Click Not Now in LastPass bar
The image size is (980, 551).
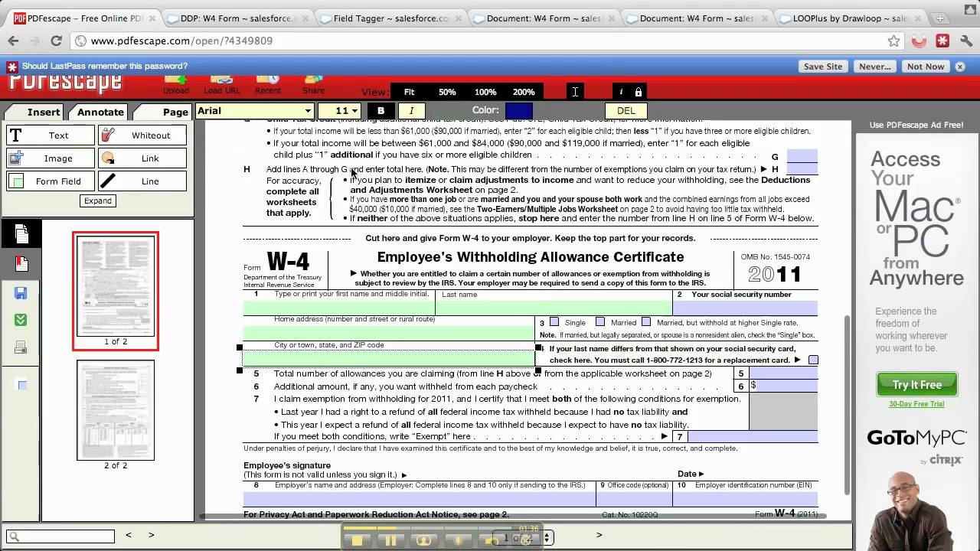[x=926, y=67]
